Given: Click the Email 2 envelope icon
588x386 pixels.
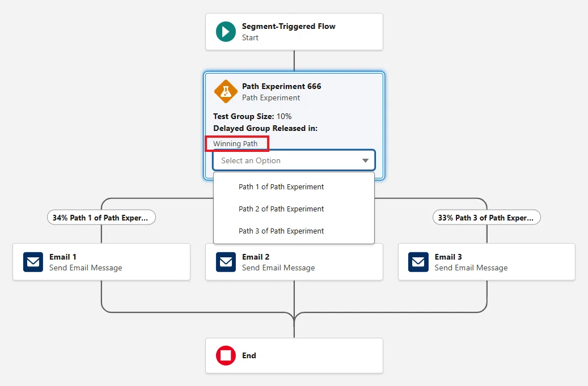Looking at the screenshot, I should (226, 262).
